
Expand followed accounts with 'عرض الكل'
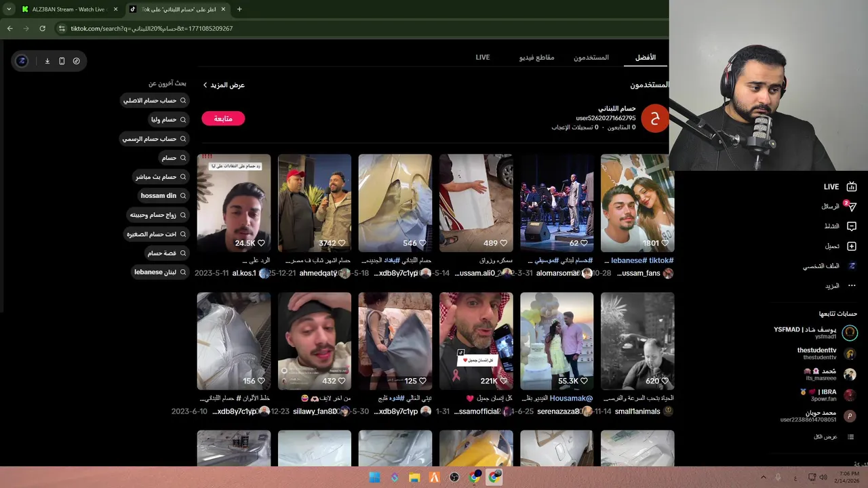(x=825, y=437)
